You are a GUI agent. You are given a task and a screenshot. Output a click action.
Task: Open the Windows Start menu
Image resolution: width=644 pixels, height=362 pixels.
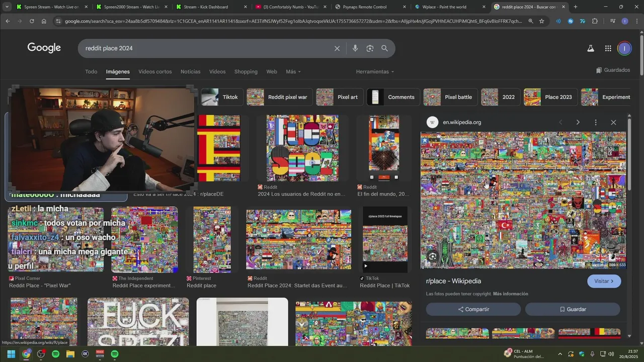click(x=11, y=354)
